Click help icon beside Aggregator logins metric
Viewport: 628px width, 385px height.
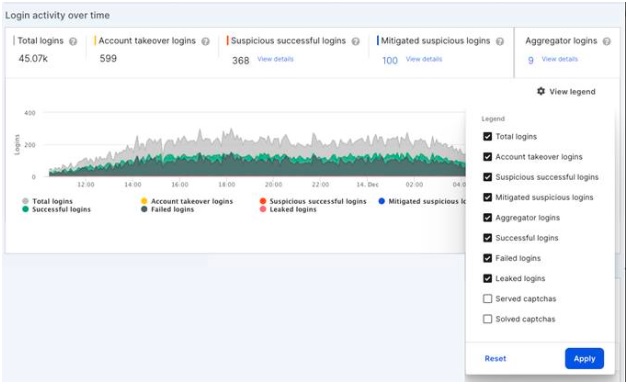607,41
